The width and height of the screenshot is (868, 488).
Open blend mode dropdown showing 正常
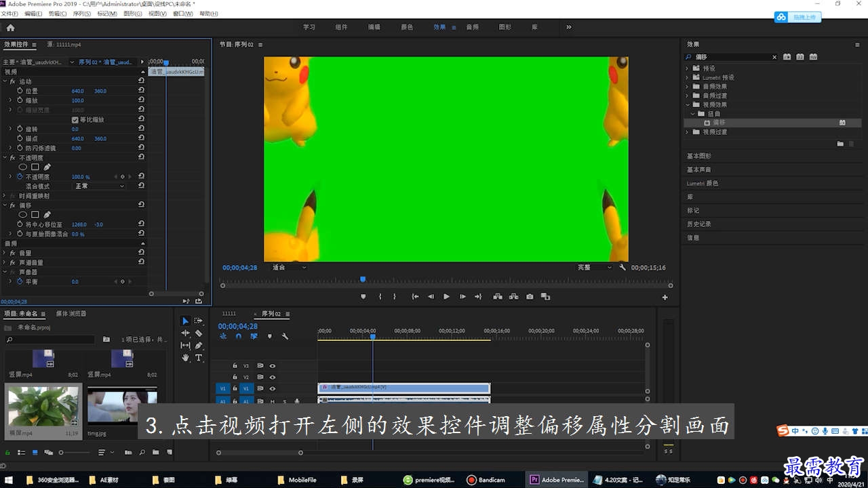(x=100, y=186)
